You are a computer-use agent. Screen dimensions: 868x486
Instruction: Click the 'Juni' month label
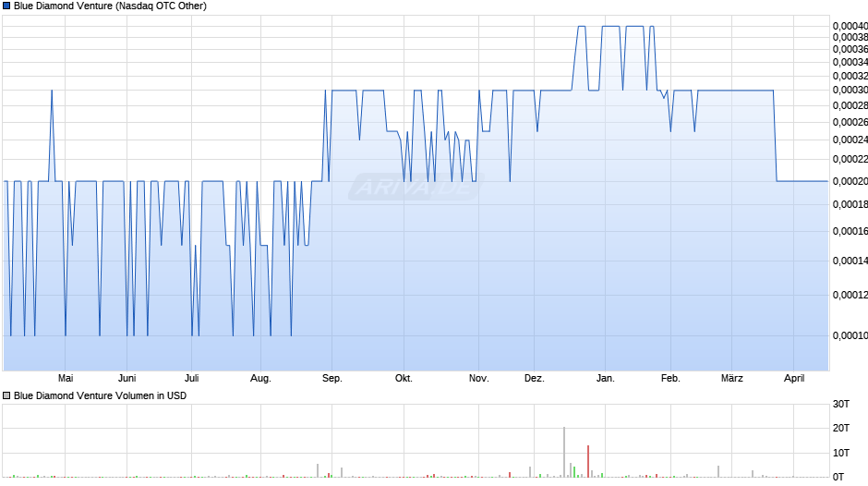point(127,378)
